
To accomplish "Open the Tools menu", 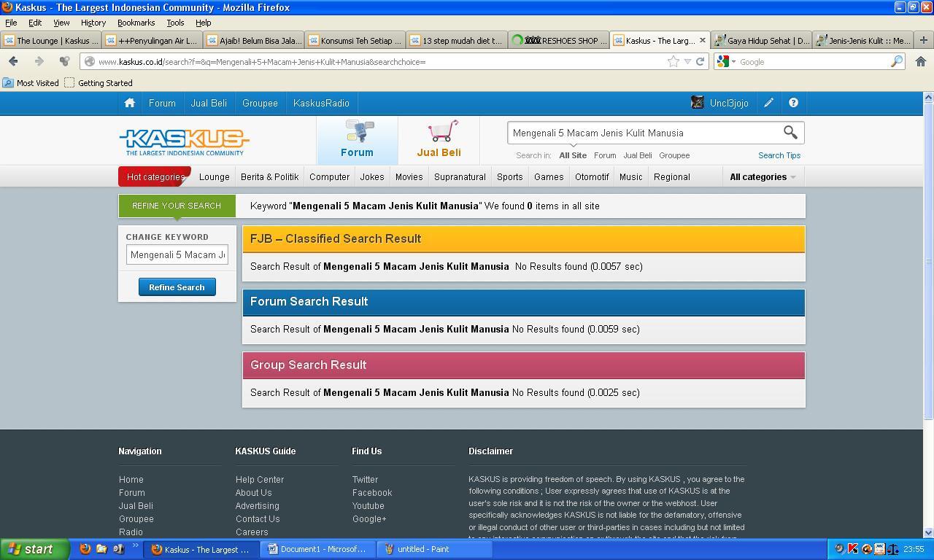I will (175, 23).
